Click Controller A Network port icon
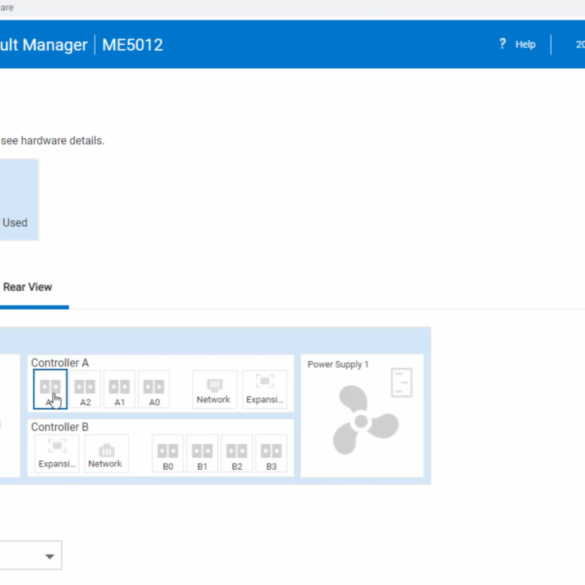Screen dimensions: 585x585 (x=214, y=389)
